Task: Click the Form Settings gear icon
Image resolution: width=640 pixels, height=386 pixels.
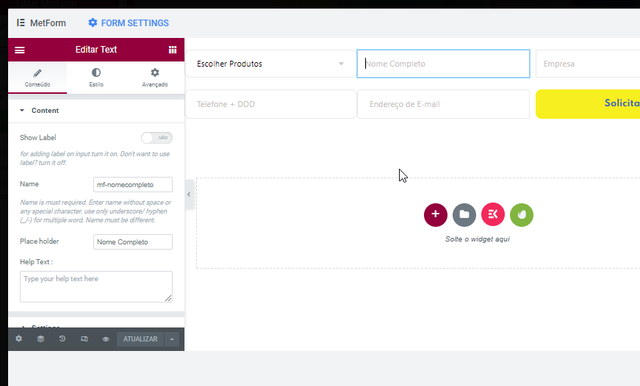Action: click(x=93, y=23)
